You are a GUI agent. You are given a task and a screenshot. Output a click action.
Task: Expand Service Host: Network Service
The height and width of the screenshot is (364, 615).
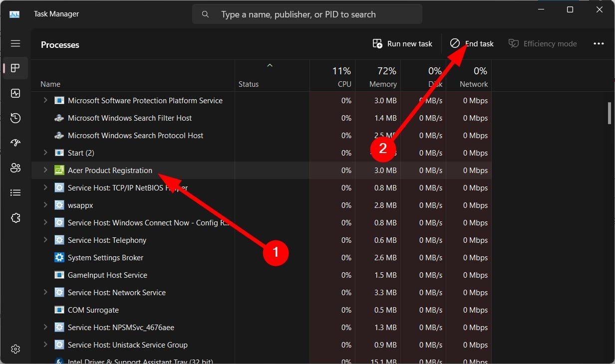coord(45,292)
